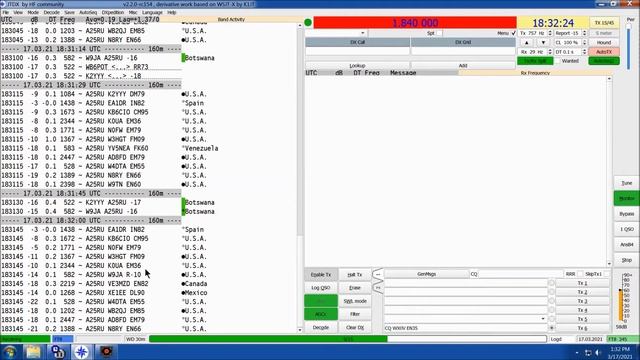The height and width of the screenshot is (360, 640).
Task: Select the radio button next to Tx 1
Action: pos(551,283)
